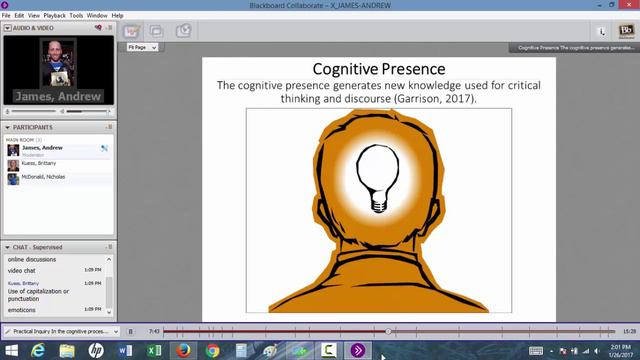Click the video camera indicator in Audio panel

[x=98, y=28]
